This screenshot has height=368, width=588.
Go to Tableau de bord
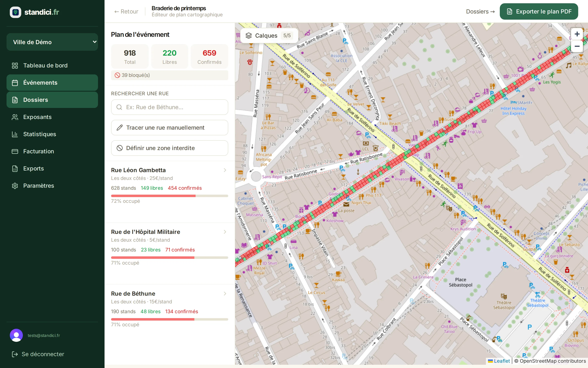(x=52, y=65)
